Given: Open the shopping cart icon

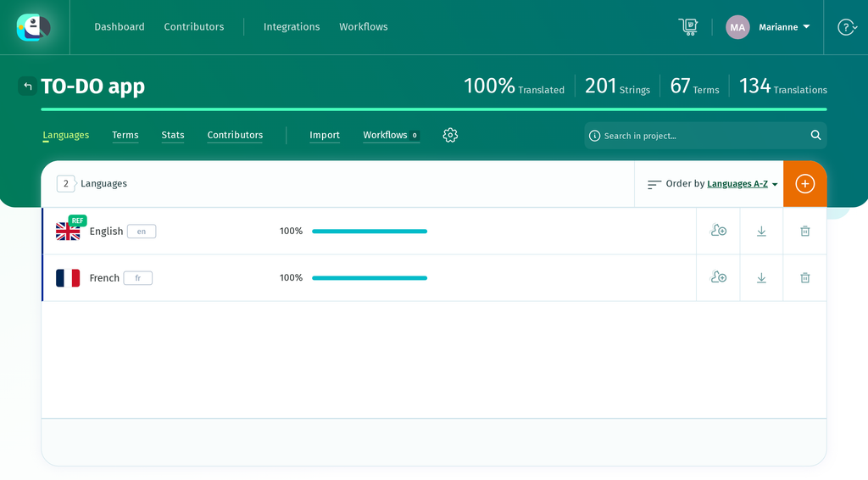Looking at the screenshot, I should coord(688,26).
